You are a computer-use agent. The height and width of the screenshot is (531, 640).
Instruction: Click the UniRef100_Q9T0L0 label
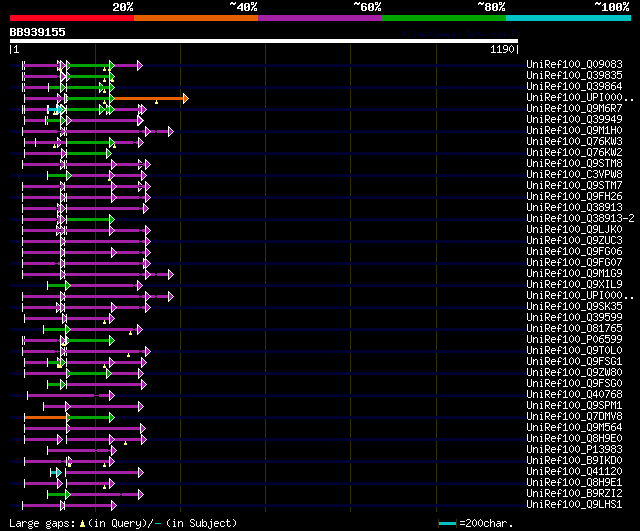click(x=574, y=351)
